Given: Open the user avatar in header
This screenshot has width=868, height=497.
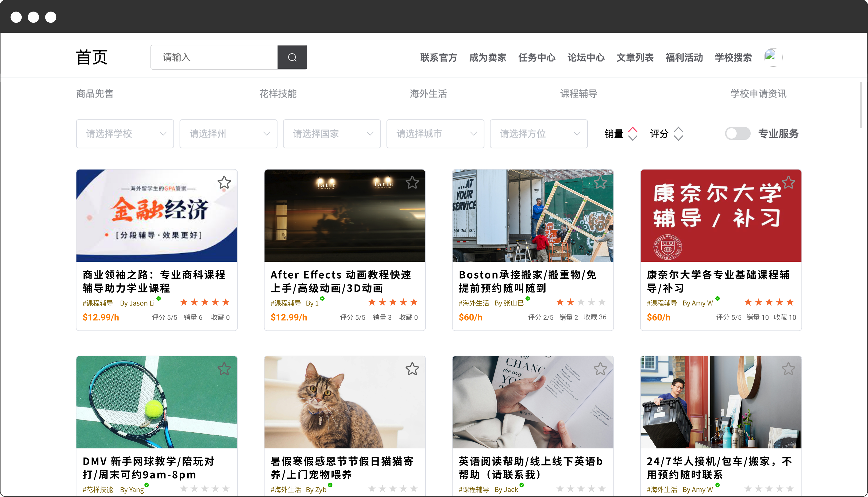Looking at the screenshot, I should (773, 57).
